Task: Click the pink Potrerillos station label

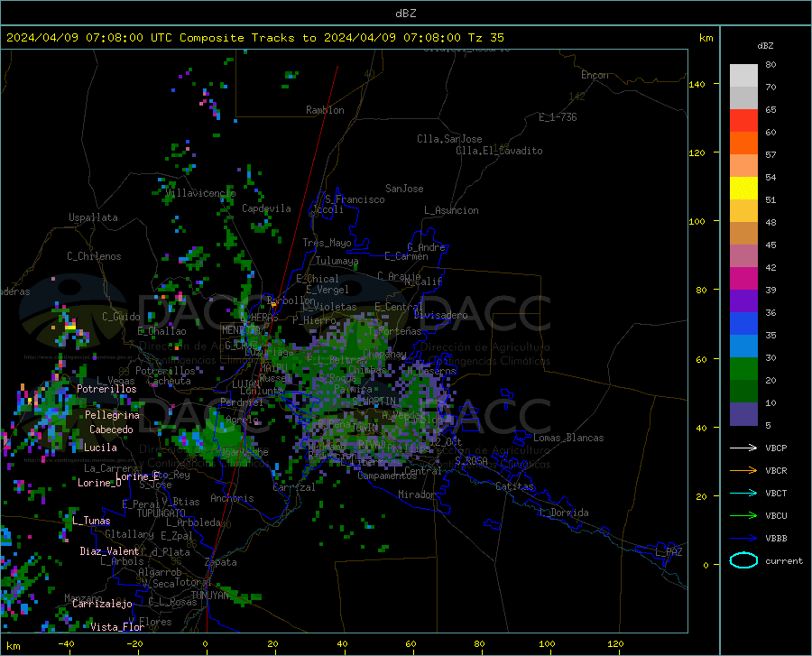Action: [x=106, y=389]
